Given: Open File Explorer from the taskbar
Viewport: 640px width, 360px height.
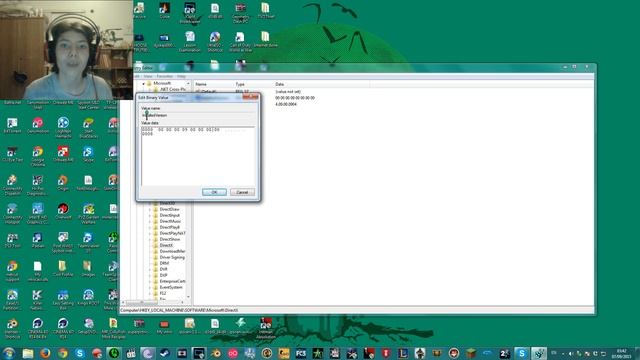Looking at the screenshot, I should point(28,353).
